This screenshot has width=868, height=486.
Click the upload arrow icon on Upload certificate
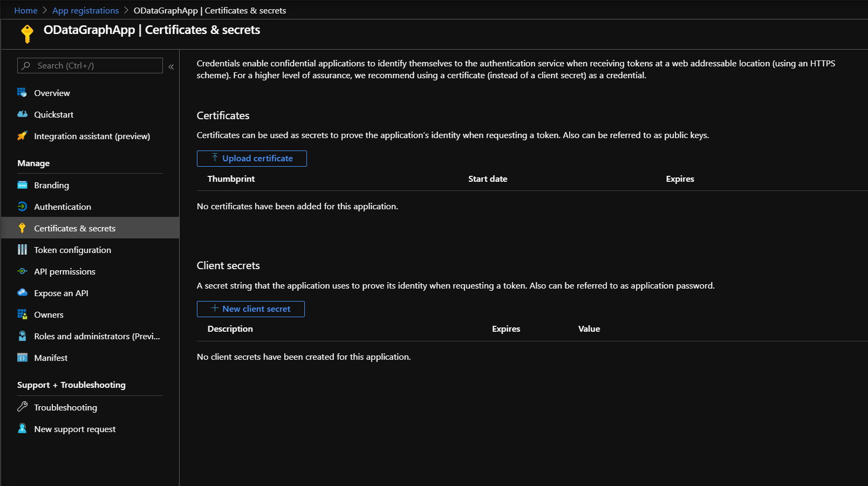(215, 158)
